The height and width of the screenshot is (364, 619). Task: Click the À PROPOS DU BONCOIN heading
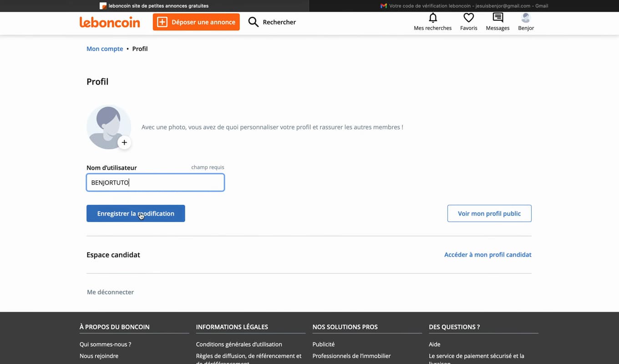point(114,327)
